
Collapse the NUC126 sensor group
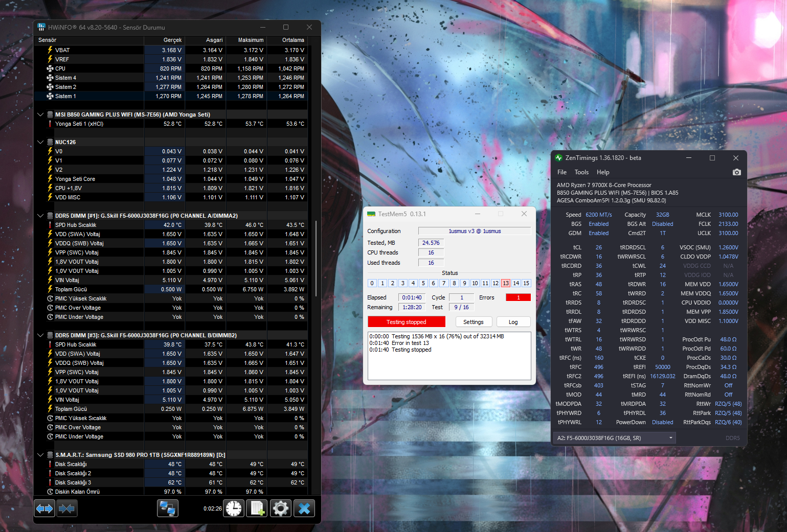pos(40,142)
